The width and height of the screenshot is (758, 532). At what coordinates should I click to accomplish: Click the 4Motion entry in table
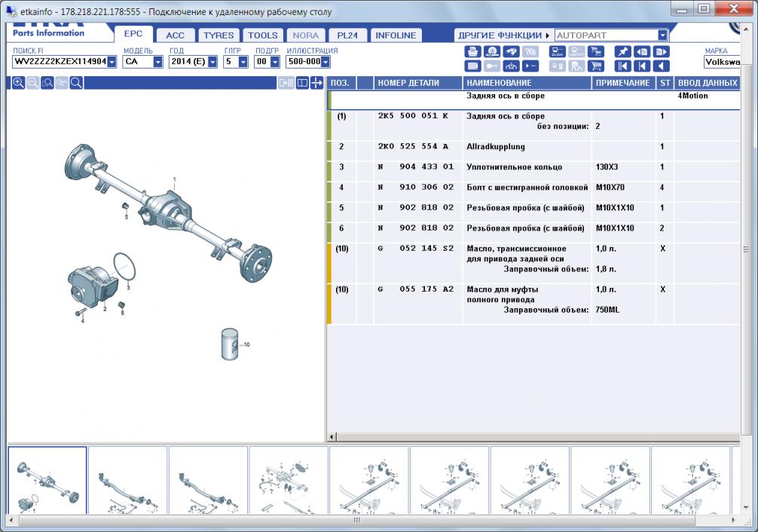(x=692, y=96)
